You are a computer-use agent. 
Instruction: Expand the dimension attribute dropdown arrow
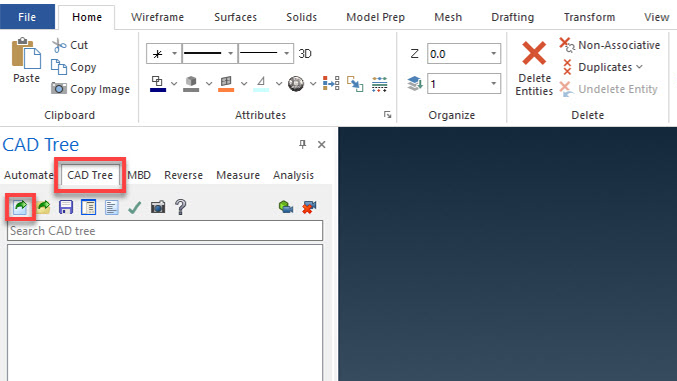(x=279, y=83)
